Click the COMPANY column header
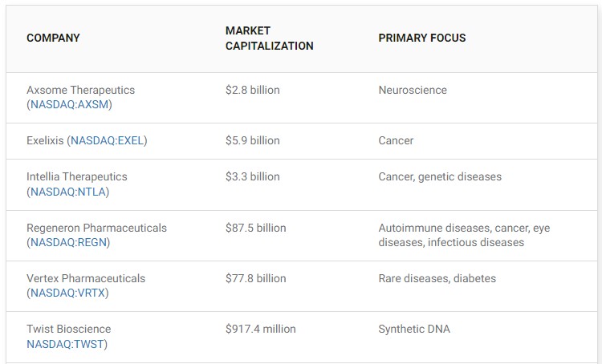The width and height of the screenshot is (602, 364). pyautogui.click(x=53, y=38)
